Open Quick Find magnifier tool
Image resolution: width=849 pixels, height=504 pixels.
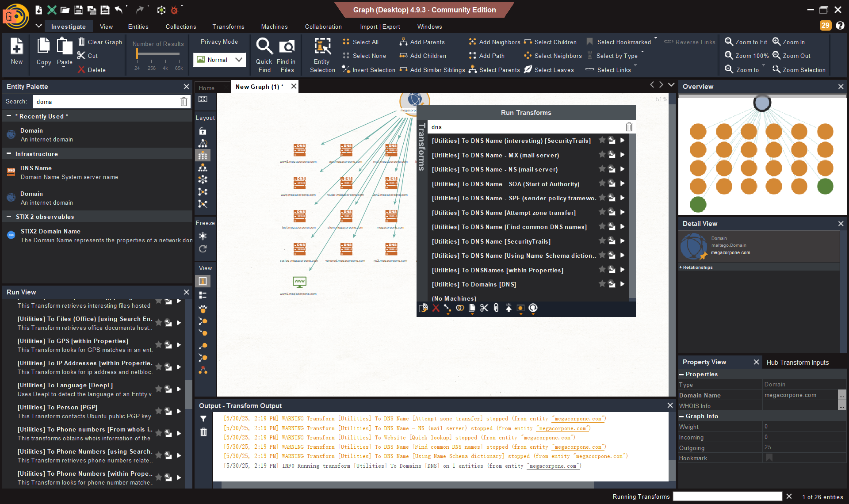[x=264, y=55]
